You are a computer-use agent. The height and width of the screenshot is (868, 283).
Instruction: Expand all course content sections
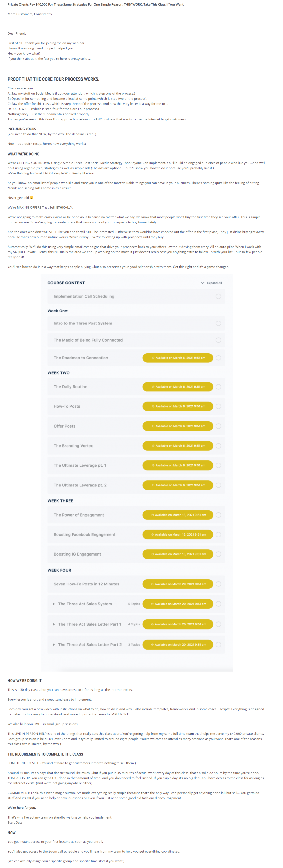pyautogui.click(x=211, y=283)
